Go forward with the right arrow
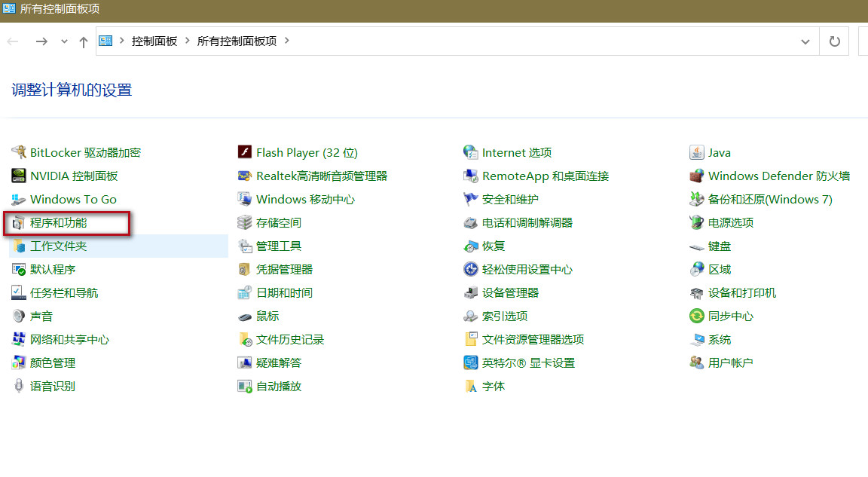Image resolution: width=868 pixels, height=477 pixels. click(x=41, y=41)
